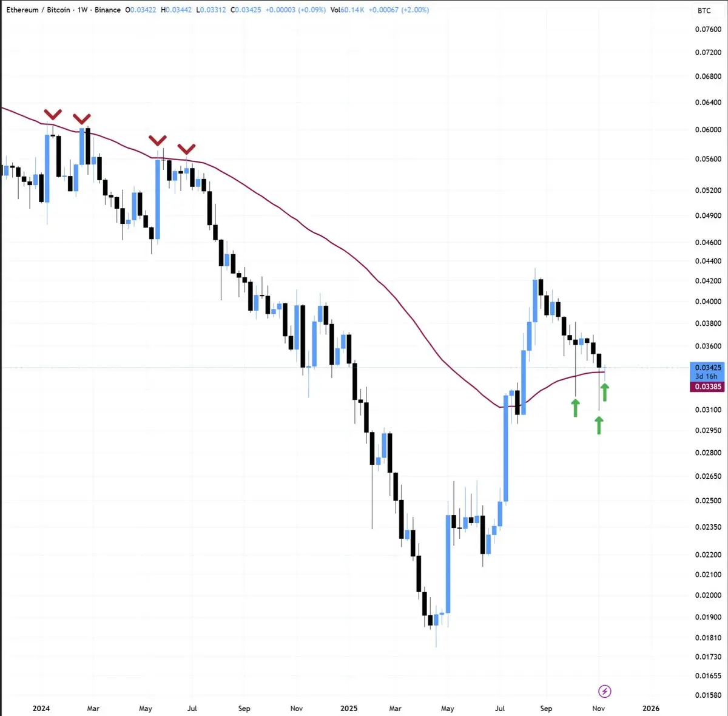This screenshot has height=716, width=728.
Task: Open the BTC currency selector
Action: 704,10
